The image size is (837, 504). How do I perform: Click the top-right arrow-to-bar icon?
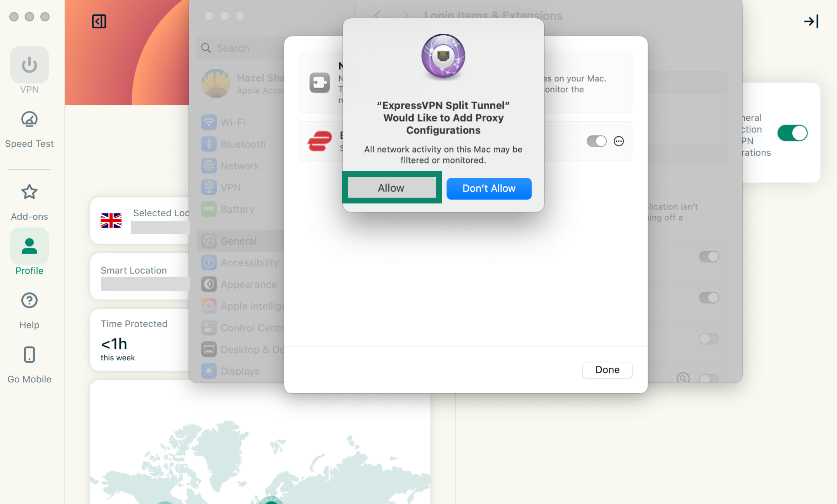[811, 21]
